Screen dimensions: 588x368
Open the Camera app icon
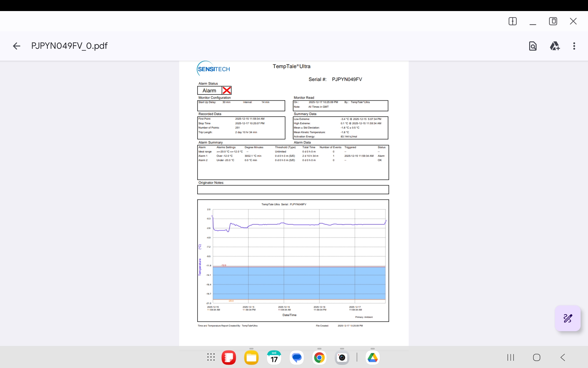click(x=342, y=358)
